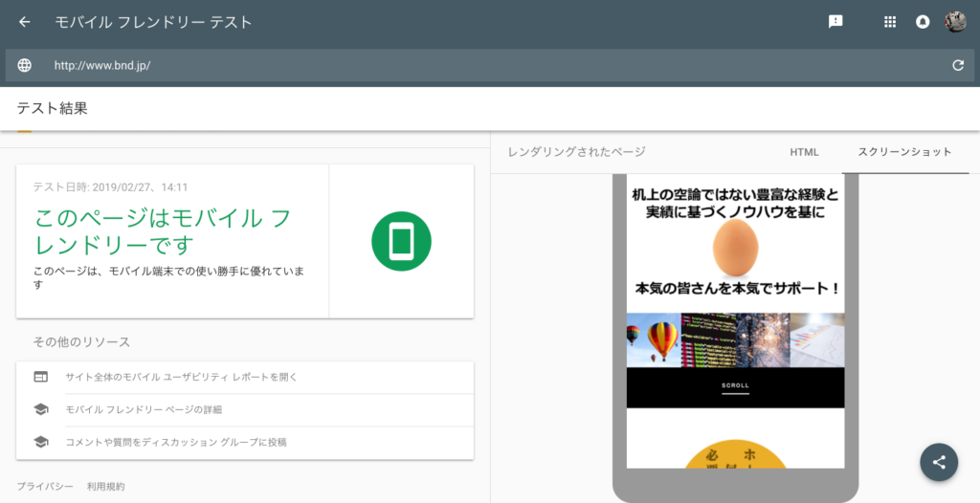980x503 pixels.
Task: Click the egg image in preview
Action: pyautogui.click(x=736, y=248)
